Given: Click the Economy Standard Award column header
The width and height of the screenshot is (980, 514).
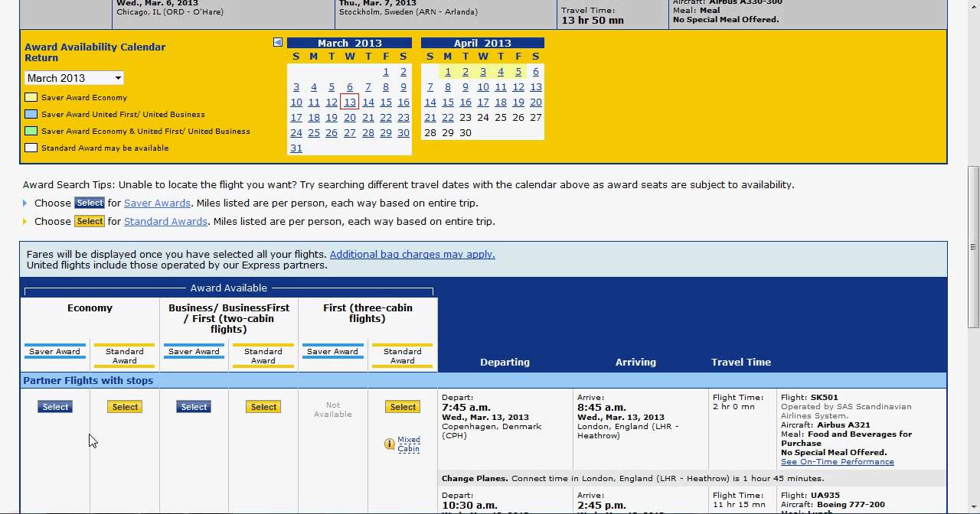Looking at the screenshot, I should (x=124, y=356).
